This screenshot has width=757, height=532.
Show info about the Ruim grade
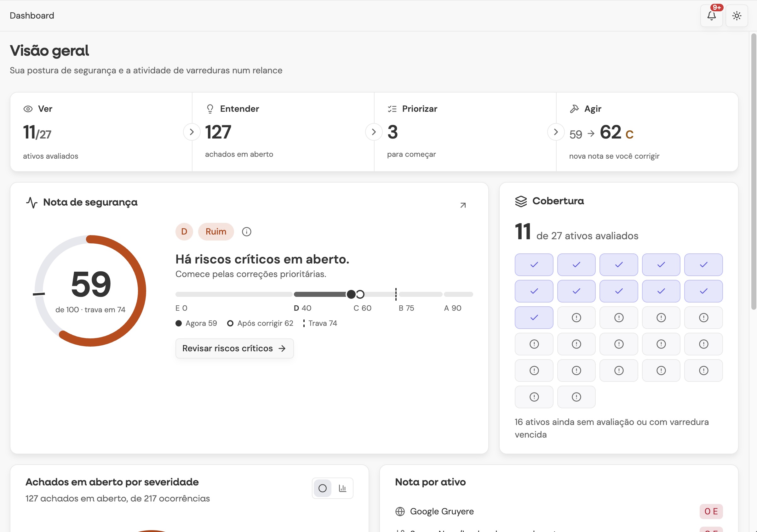click(246, 232)
